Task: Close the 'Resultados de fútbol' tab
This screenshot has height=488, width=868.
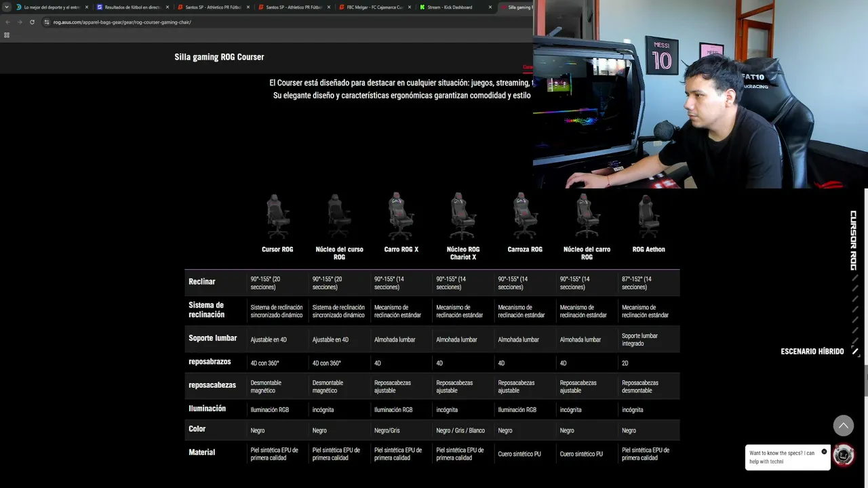Action: pyautogui.click(x=167, y=7)
